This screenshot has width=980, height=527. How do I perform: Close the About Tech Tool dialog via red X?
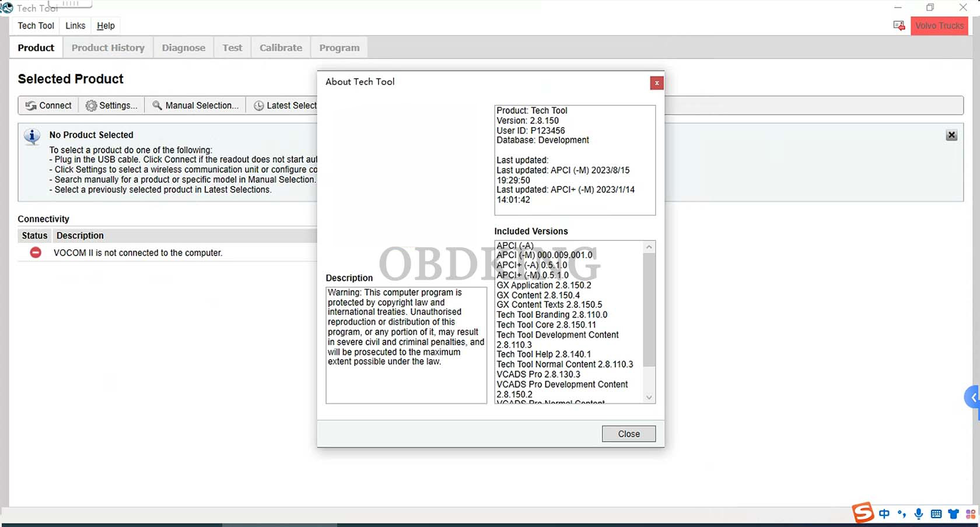point(656,83)
